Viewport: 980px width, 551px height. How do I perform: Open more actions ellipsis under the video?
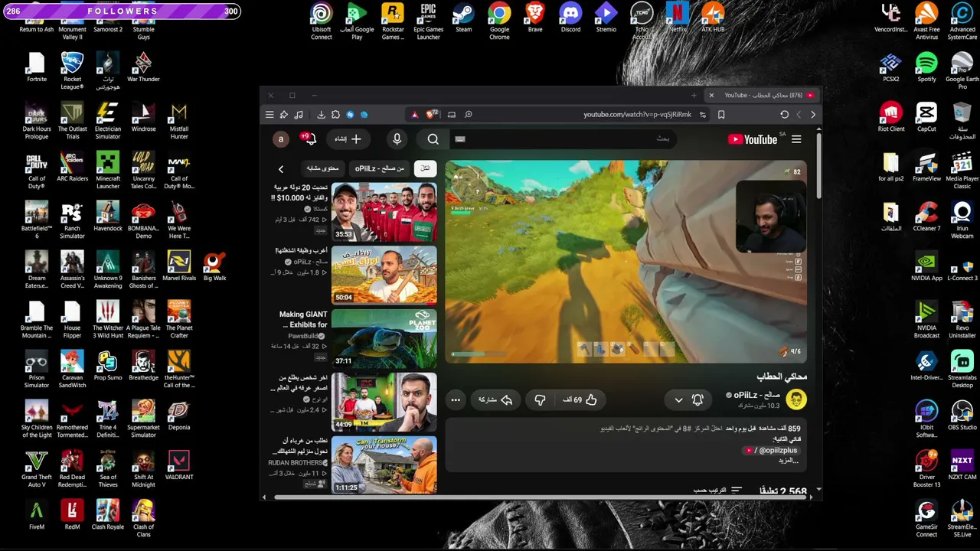pos(456,399)
